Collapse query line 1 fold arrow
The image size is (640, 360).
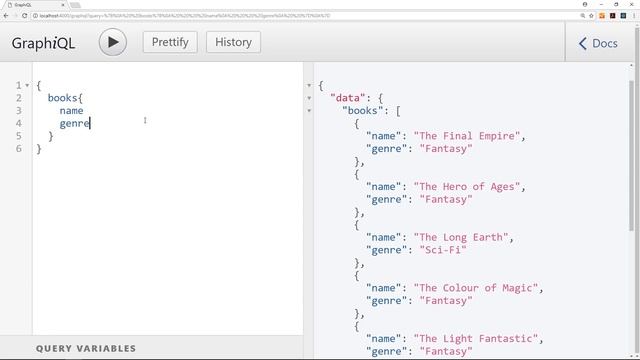point(27,85)
